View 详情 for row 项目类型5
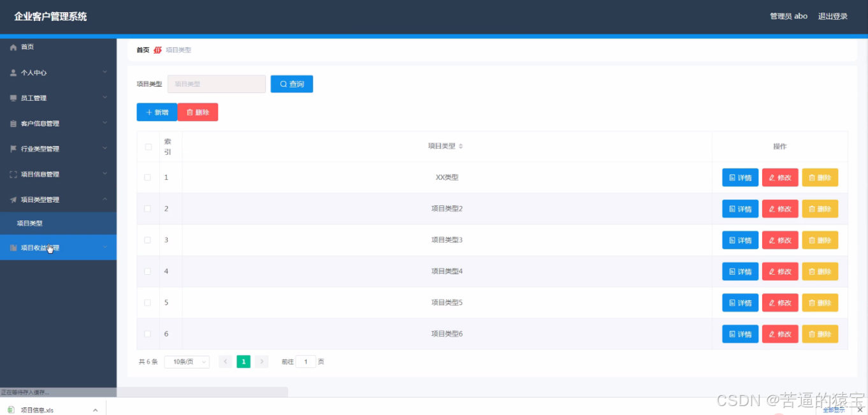Viewport: 868px width, 415px height. pyautogui.click(x=740, y=302)
